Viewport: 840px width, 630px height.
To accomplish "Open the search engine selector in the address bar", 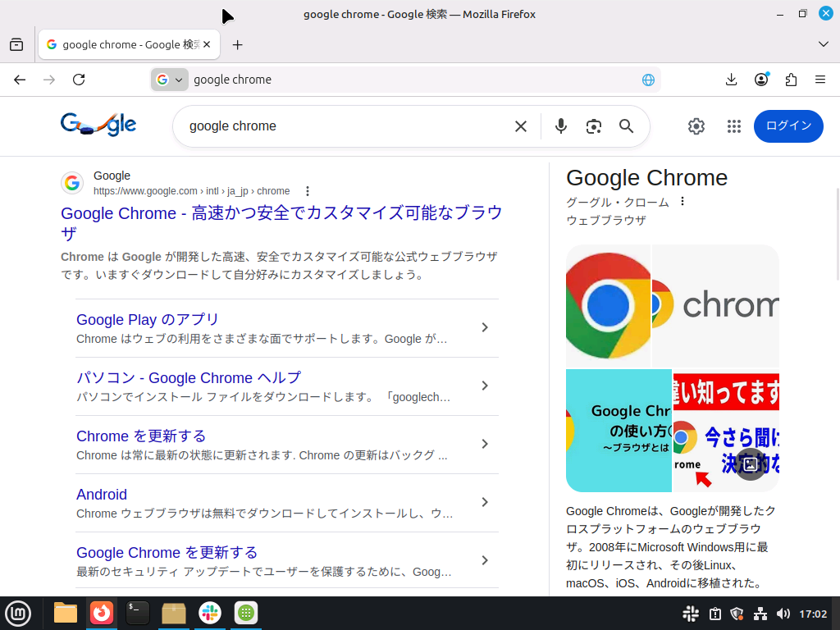I will pyautogui.click(x=169, y=80).
